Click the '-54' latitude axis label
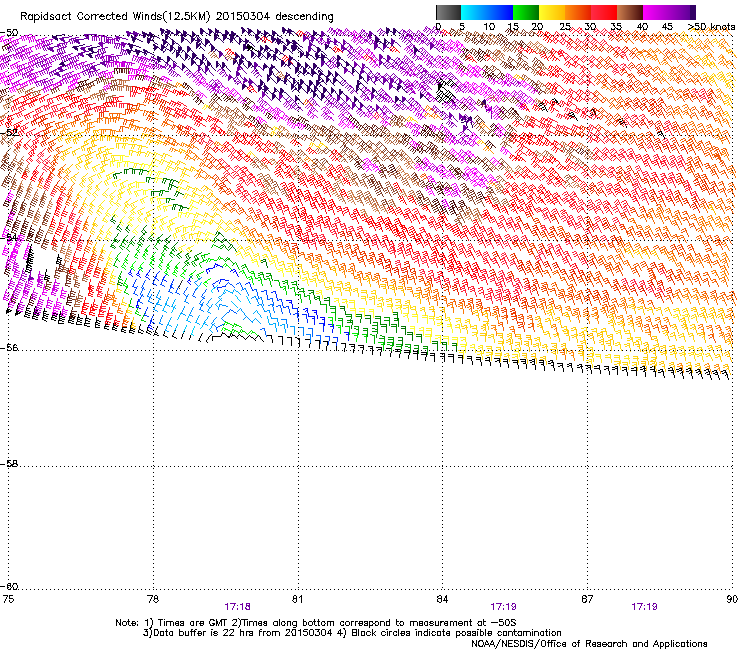This screenshot has width=740, height=650. click(x=9, y=237)
